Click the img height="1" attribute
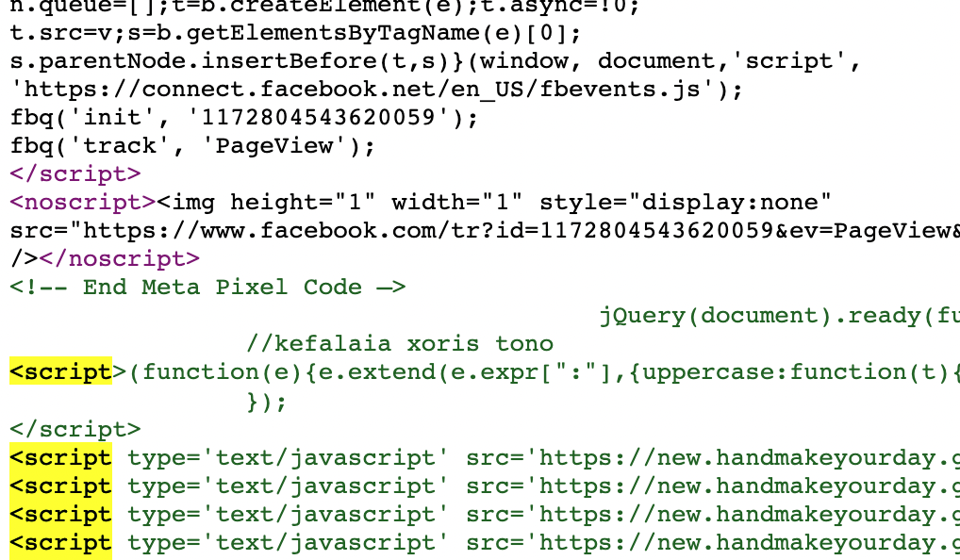The image size is (960, 560). [x=303, y=202]
